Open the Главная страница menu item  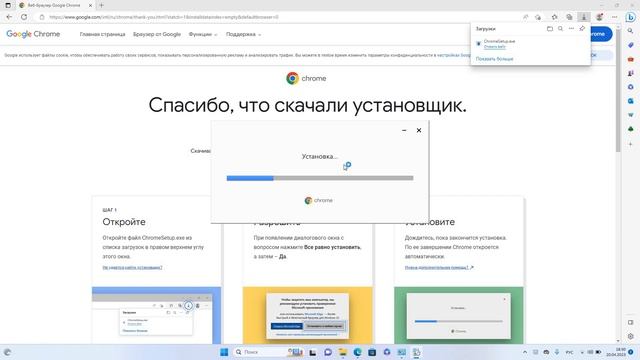coord(102,34)
